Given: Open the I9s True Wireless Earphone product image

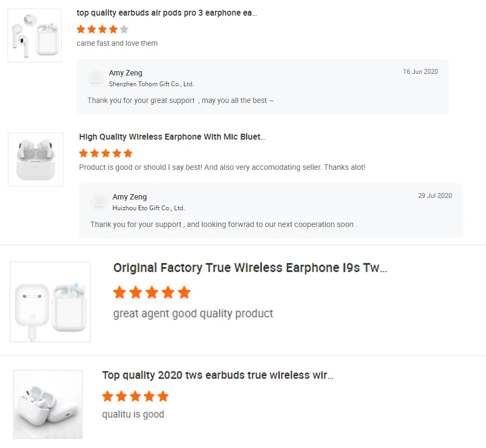Looking at the screenshot, I should [x=50, y=302].
